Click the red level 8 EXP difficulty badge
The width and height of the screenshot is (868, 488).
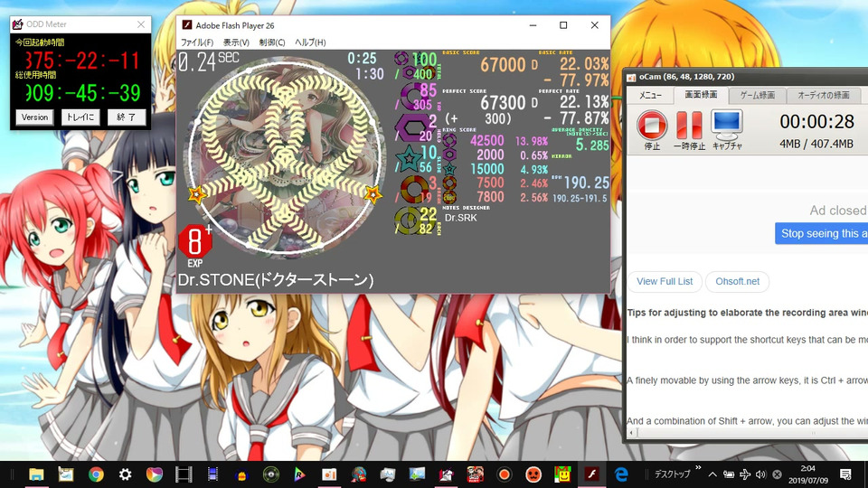pos(195,243)
